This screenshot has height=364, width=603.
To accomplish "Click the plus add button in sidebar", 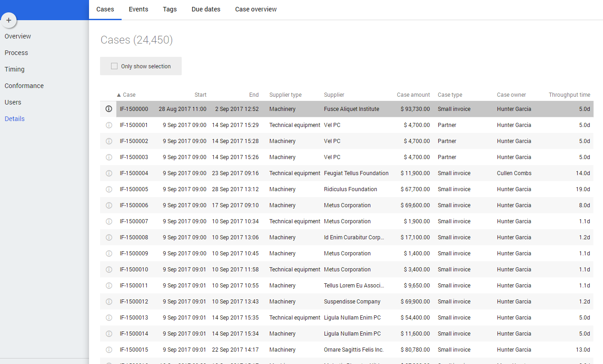I will pyautogui.click(x=9, y=20).
